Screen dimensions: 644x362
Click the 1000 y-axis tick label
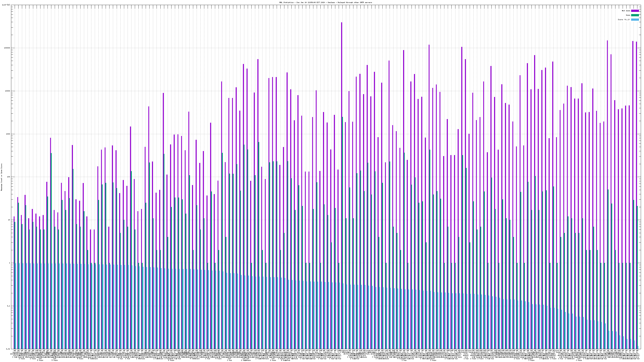tap(8, 134)
